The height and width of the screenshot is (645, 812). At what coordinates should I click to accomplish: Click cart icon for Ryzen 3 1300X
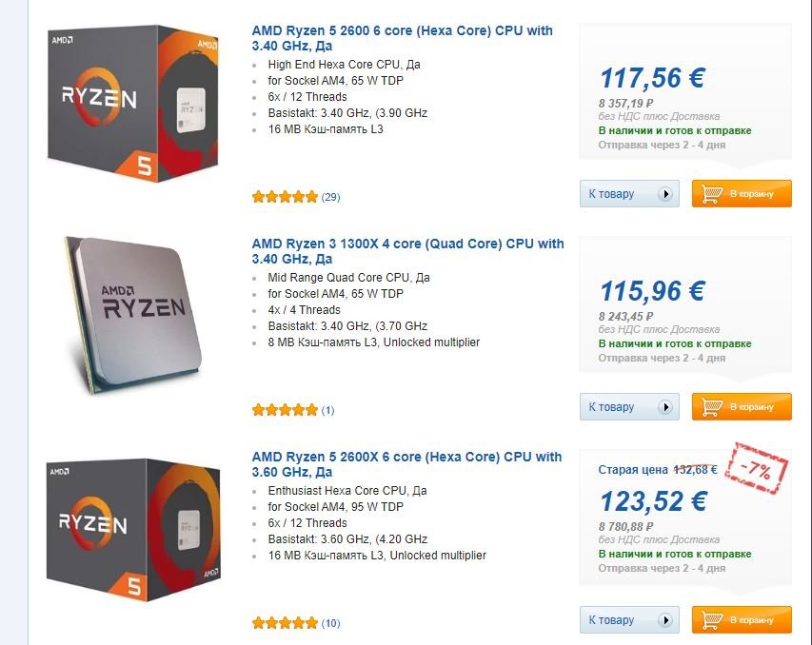(711, 407)
